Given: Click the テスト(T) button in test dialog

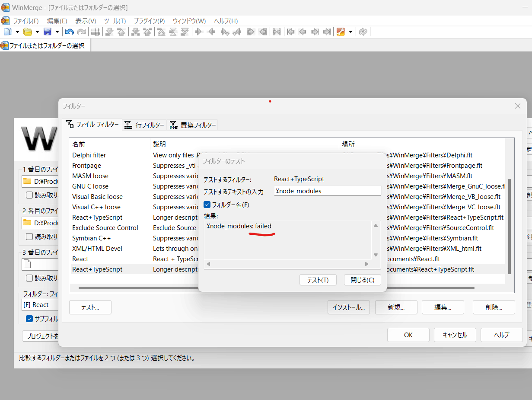Looking at the screenshot, I should (318, 280).
